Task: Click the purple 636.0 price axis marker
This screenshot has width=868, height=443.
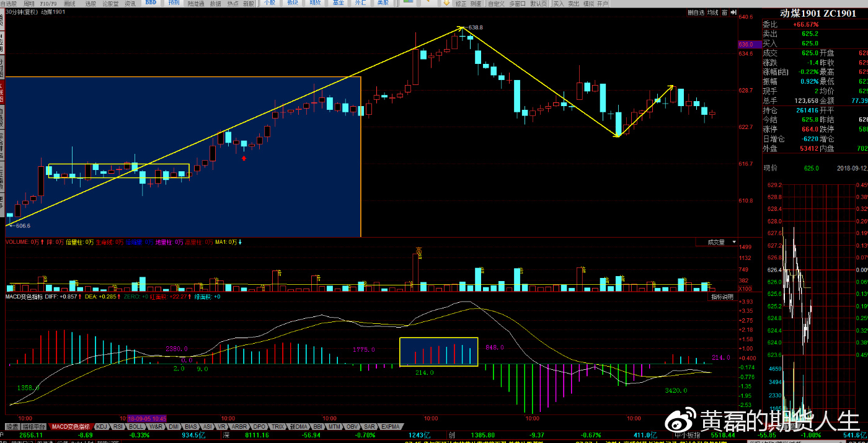Action: pyautogui.click(x=746, y=45)
